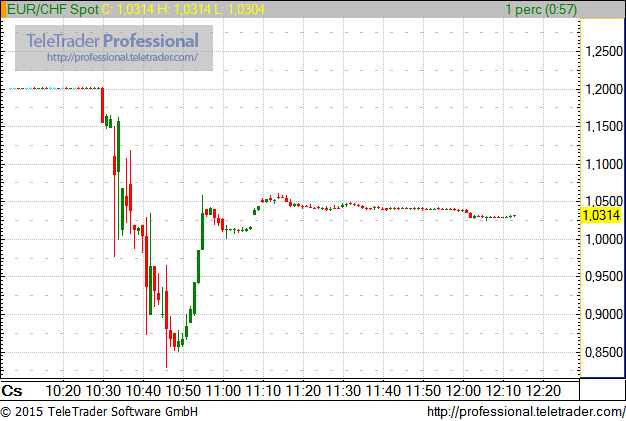Select the 11:00 time axis label
This screenshot has height=421, width=626.
click(x=223, y=391)
